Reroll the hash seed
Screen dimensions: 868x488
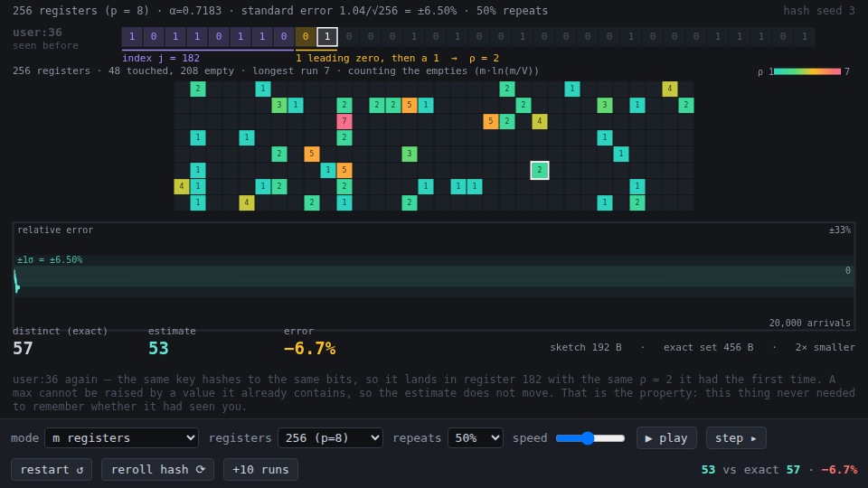point(157,469)
